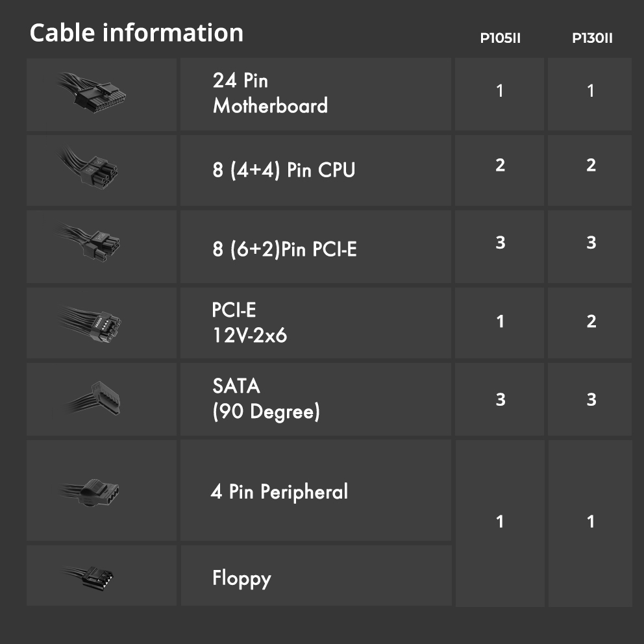
Task: Select the P130II column header
Action: tap(591, 38)
